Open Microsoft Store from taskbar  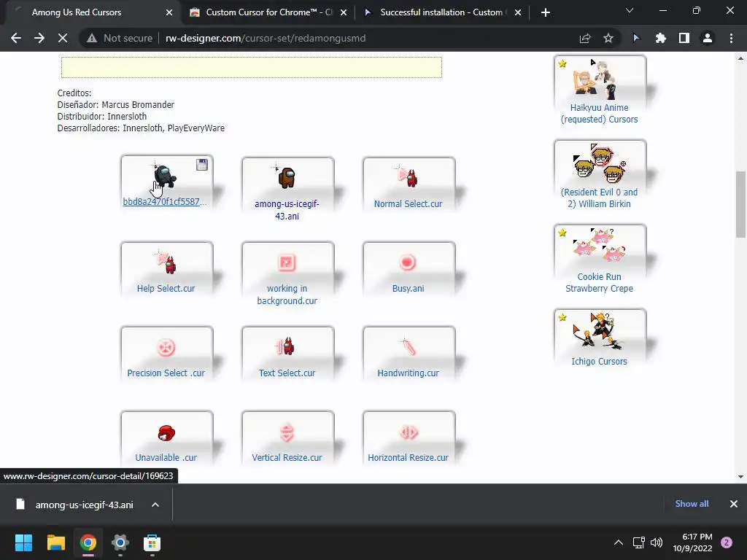click(152, 542)
